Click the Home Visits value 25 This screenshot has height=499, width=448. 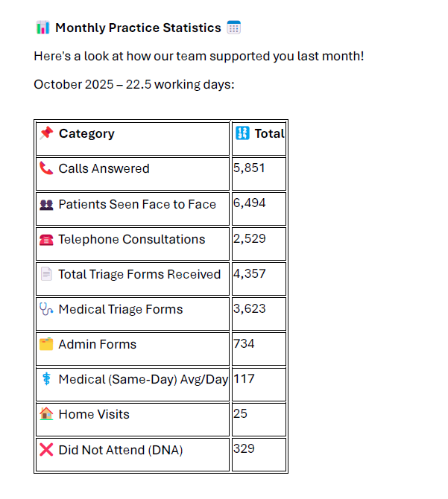tap(240, 413)
